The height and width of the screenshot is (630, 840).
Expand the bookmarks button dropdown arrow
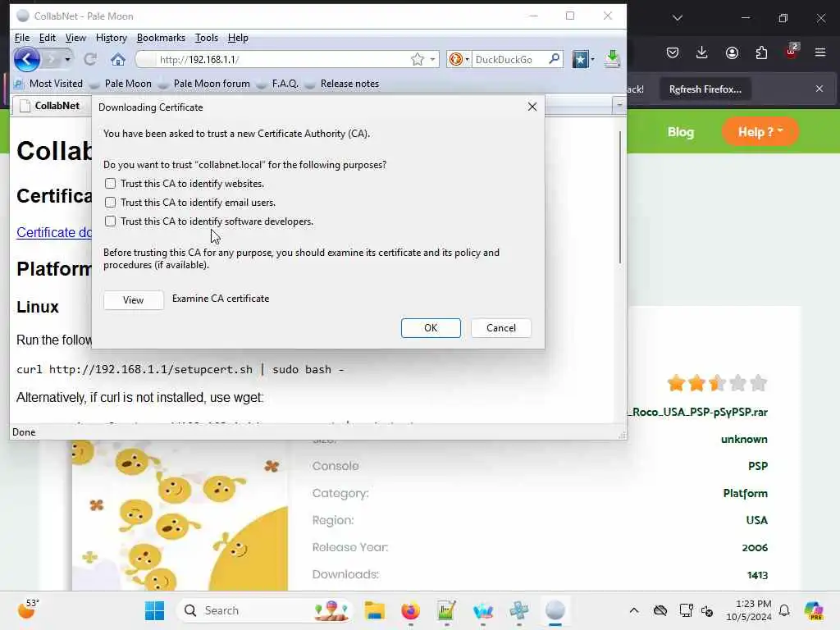[592, 59]
